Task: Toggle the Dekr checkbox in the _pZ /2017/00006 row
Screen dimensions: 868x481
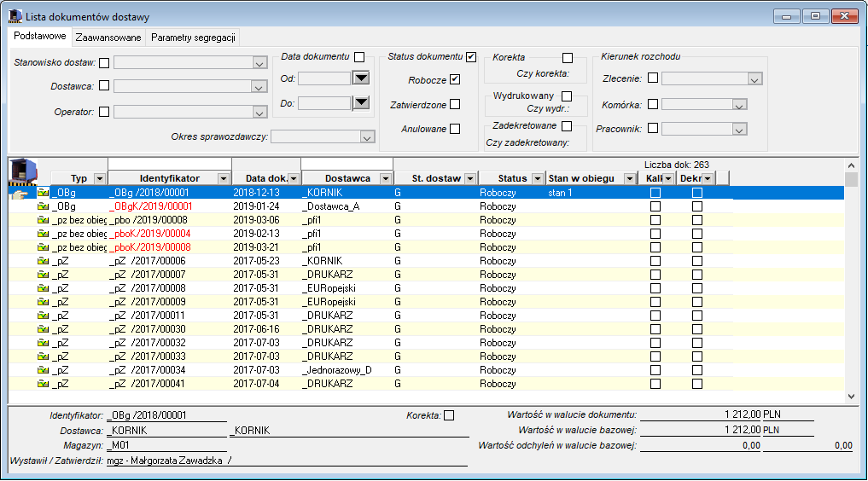Action: [x=697, y=261]
